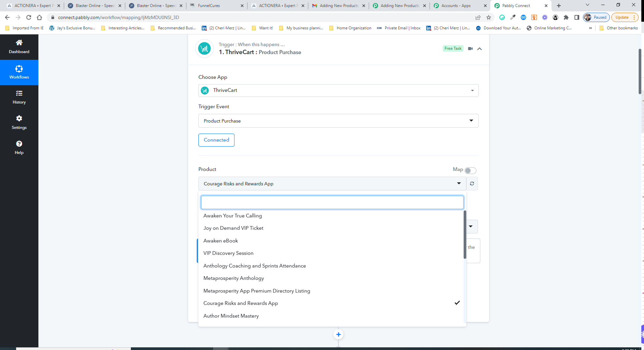Toggle the Map switch for Product
Image resolution: width=644 pixels, height=350 pixels.
[470, 171]
